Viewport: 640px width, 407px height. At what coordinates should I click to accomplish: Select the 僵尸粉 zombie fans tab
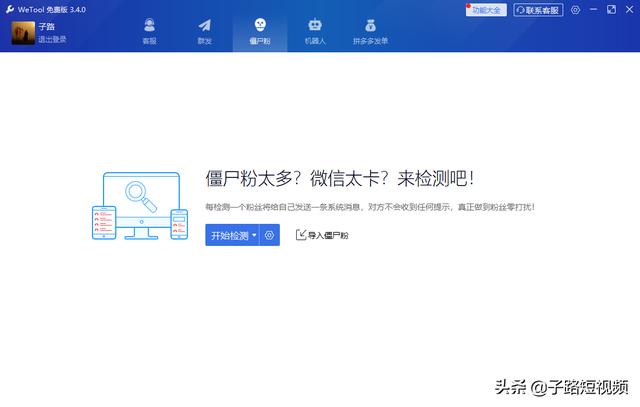coord(259,31)
